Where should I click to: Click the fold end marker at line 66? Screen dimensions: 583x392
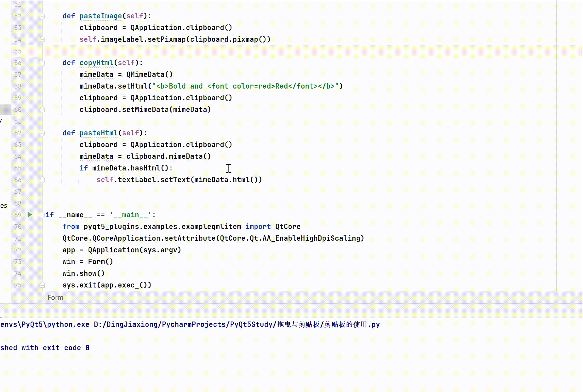42,180
